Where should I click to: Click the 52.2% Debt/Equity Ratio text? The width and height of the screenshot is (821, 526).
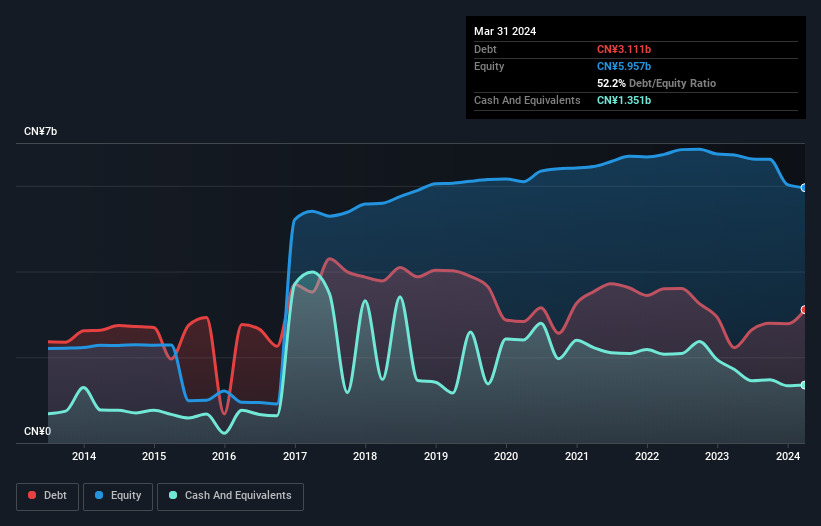[x=656, y=83]
